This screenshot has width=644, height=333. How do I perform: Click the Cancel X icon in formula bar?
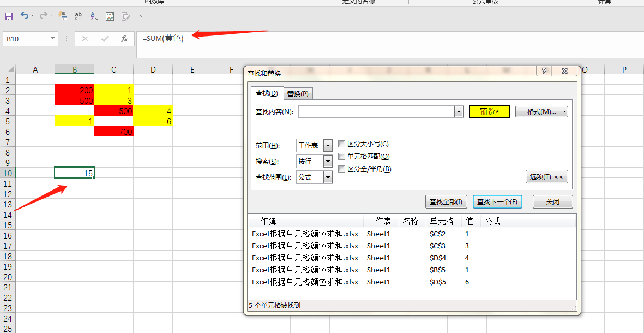(x=85, y=39)
